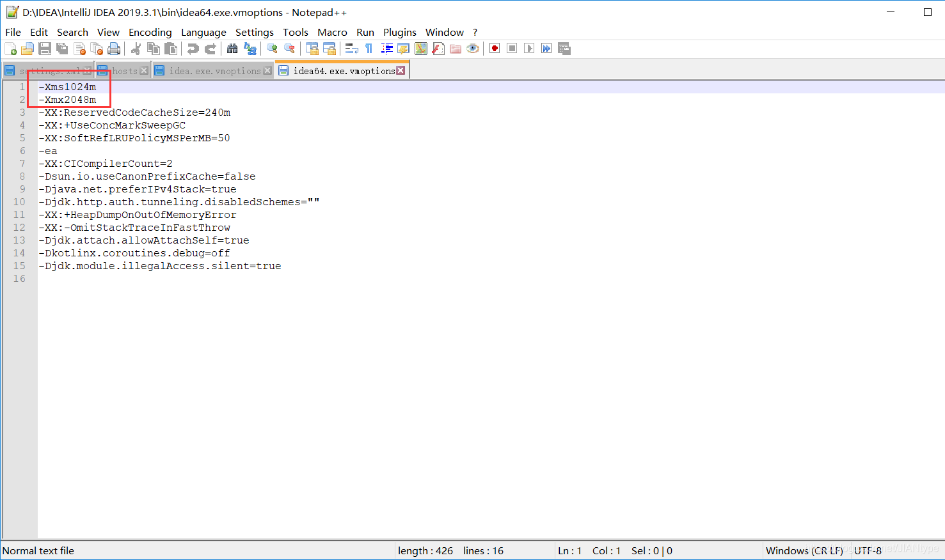945x560 pixels.
Task: Open the Settings menu
Action: click(255, 32)
